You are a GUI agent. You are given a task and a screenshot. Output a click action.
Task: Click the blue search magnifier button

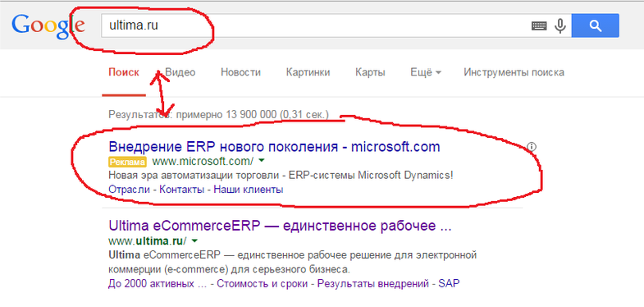point(595,25)
